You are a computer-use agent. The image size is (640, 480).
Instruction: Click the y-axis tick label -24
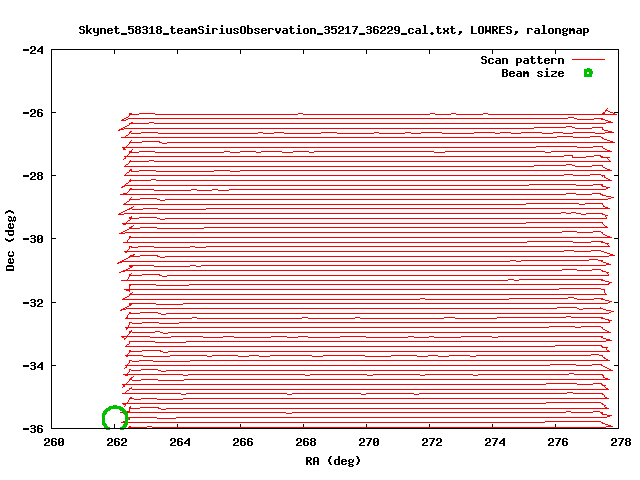coord(33,50)
